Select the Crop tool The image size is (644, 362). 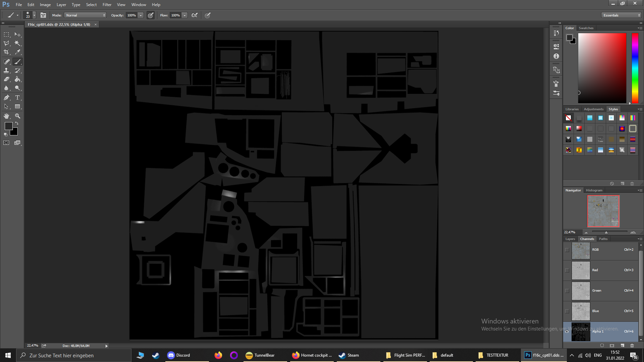pyautogui.click(x=6, y=52)
